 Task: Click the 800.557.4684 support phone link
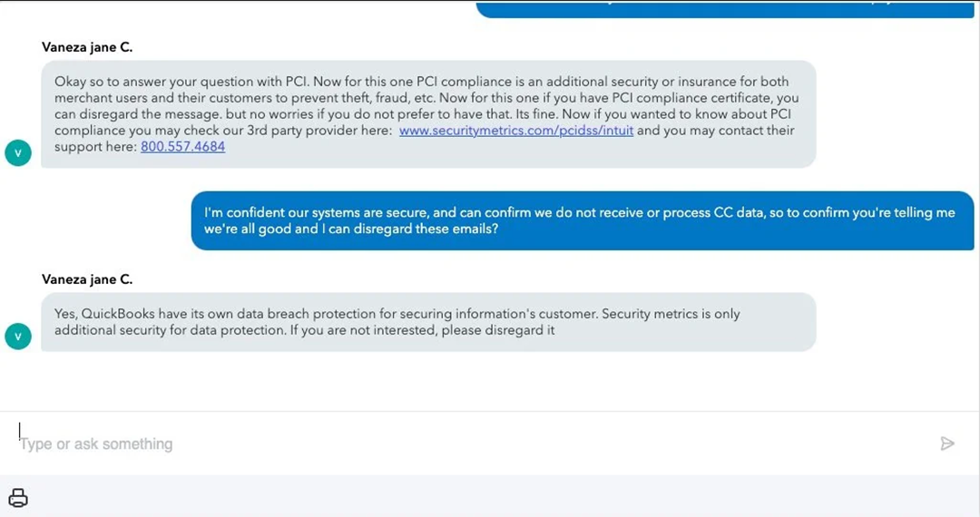(x=182, y=147)
